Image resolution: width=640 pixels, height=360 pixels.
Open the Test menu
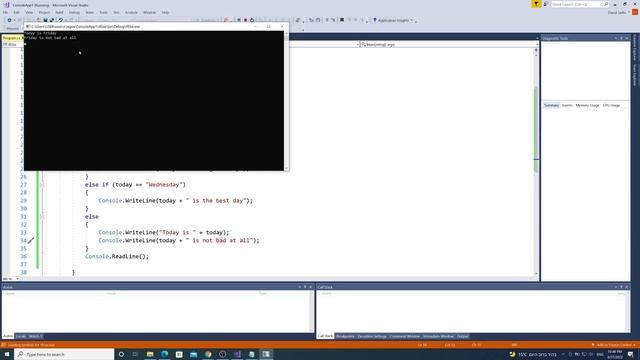coord(116,13)
